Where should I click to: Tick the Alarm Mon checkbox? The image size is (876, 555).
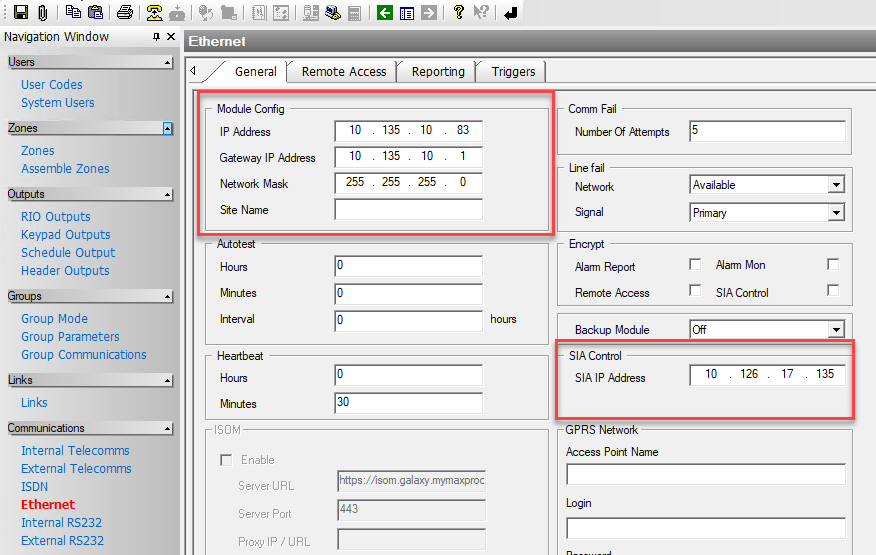[833, 265]
